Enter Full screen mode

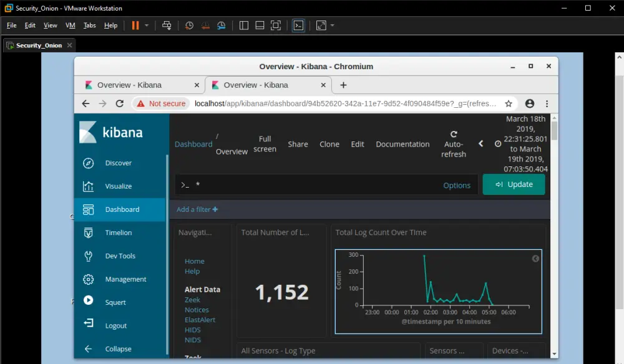[265, 144]
